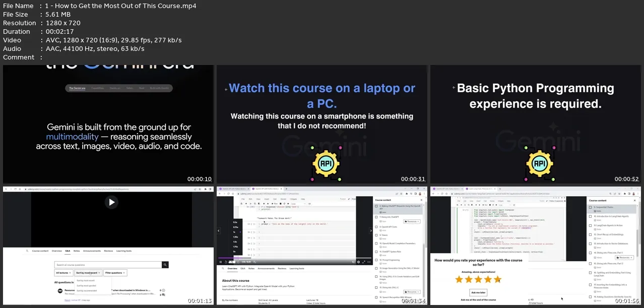
Task: Open the All lectures dropdown
Action: pyautogui.click(x=63, y=273)
